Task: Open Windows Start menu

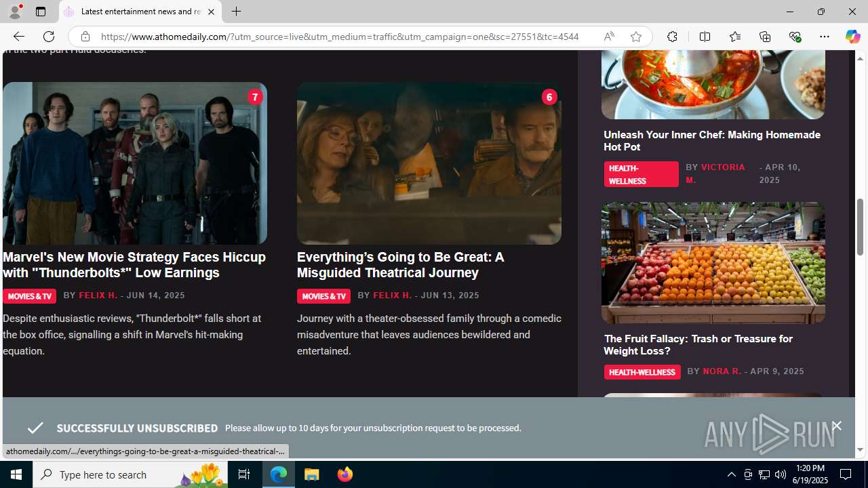Action: point(16,474)
